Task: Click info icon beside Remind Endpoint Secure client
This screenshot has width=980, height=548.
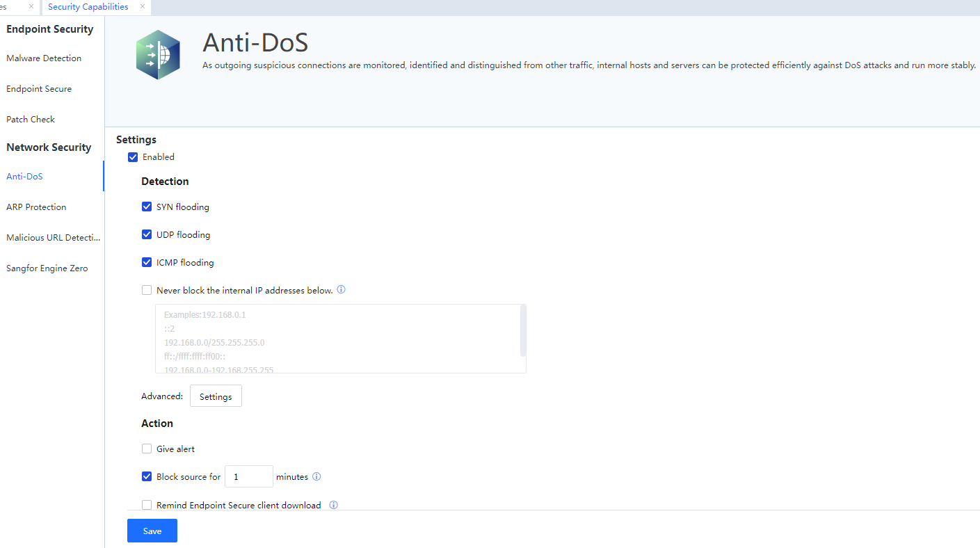Action: [333, 505]
